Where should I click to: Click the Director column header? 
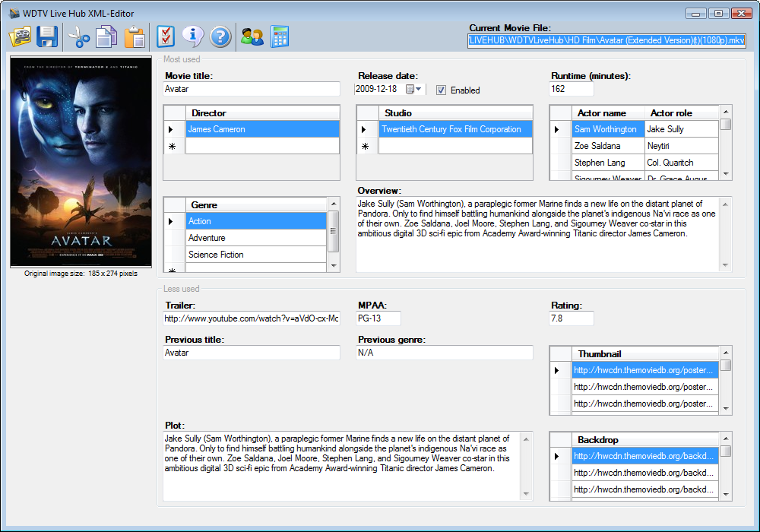[262, 113]
